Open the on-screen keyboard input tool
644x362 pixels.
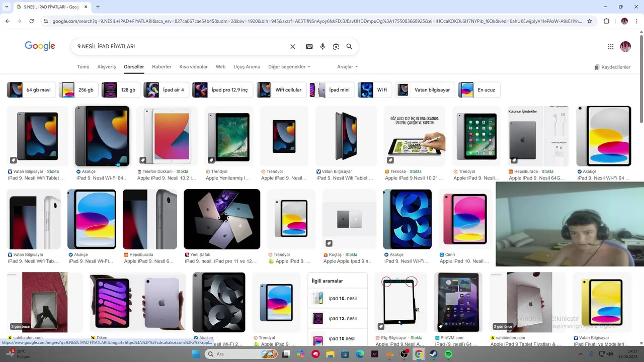(309, 46)
